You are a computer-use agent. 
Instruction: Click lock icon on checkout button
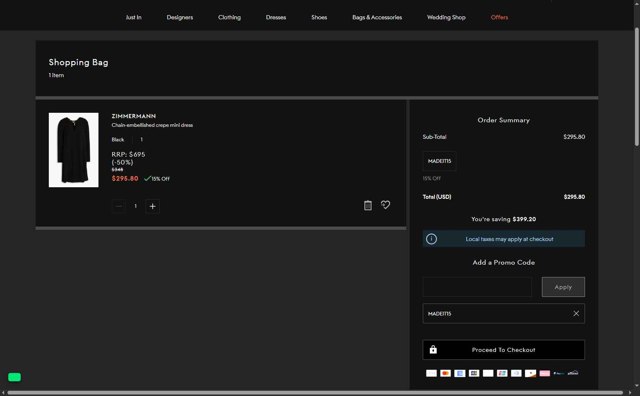[433, 349]
